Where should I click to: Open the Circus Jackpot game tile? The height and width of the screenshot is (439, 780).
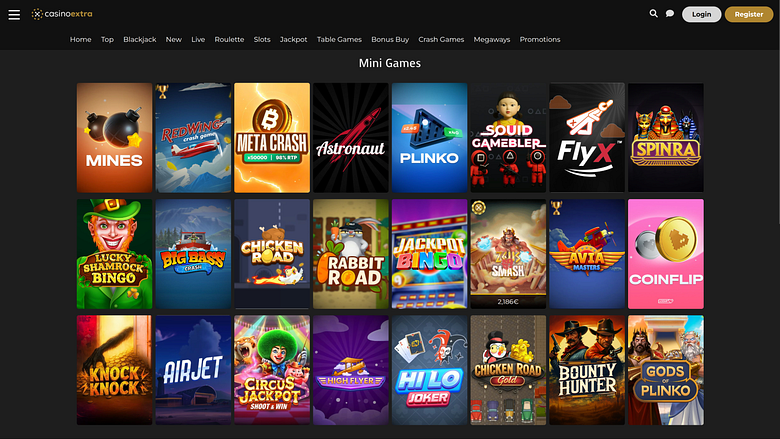pyautogui.click(x=272, y=370)
